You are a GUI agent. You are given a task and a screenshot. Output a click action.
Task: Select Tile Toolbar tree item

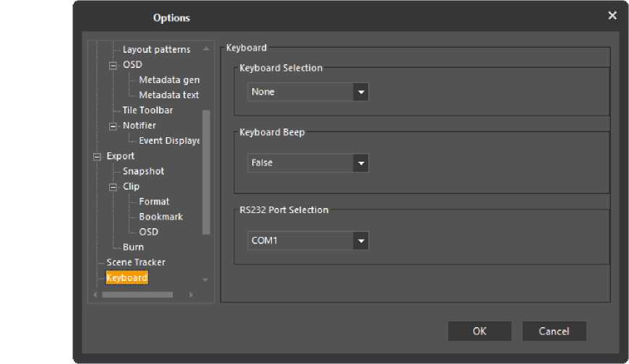[147, 110]
